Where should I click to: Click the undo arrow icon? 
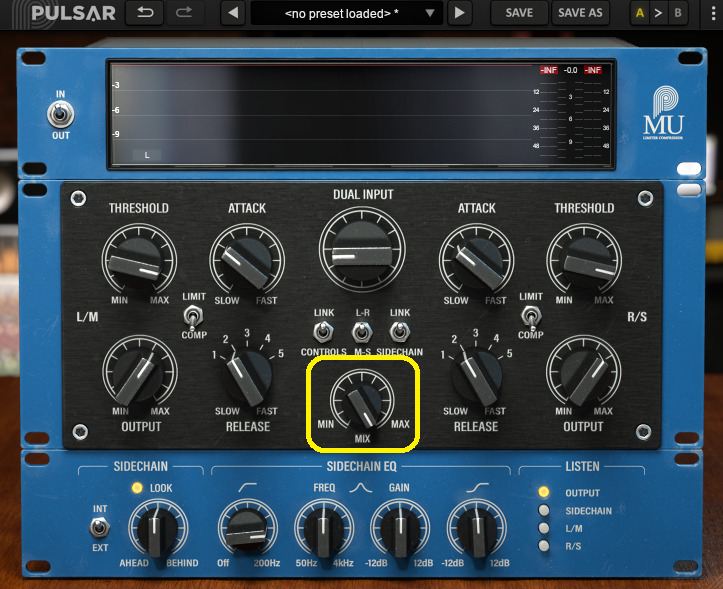point(145,12)
